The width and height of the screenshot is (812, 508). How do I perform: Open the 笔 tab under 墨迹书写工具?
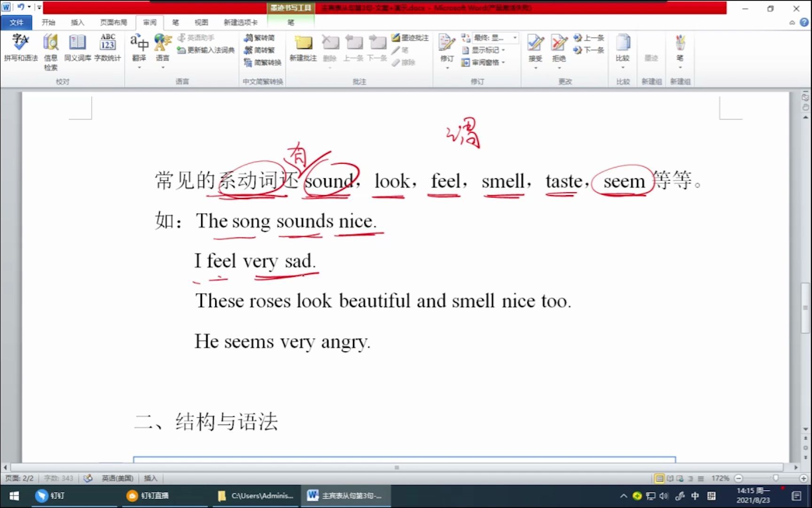[291, 22]
